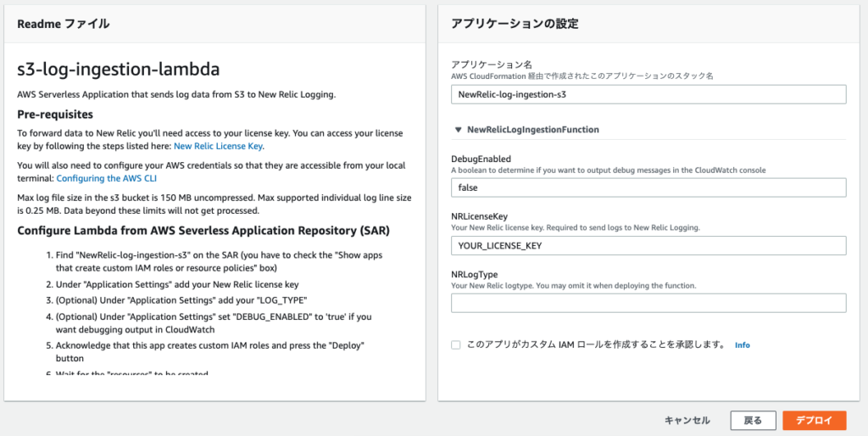Click the アプリケーションの設定 panel header
Image resolution: width=868 pixels, height=436 pixels.
tap(515, 24)
